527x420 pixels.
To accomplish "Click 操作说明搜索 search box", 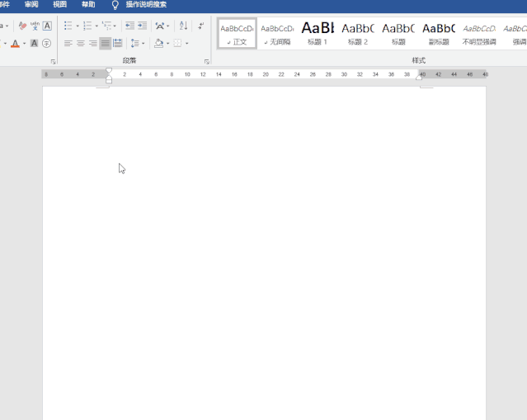I will pyautogui.click(x=146, y=5).
